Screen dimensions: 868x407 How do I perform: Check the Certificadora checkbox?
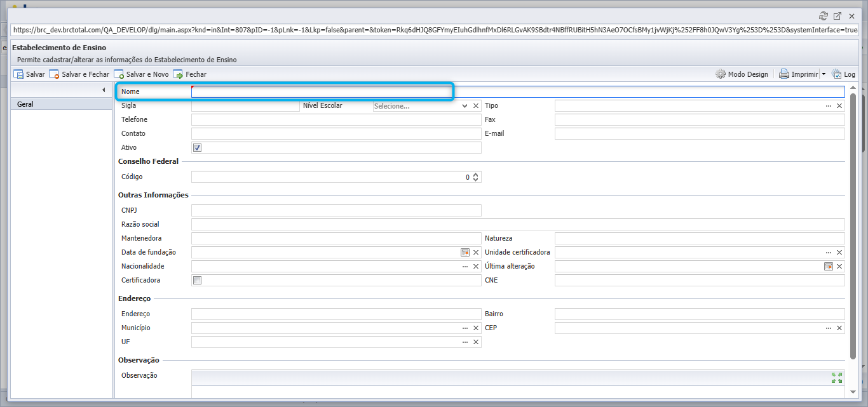(x=197, y=280)
